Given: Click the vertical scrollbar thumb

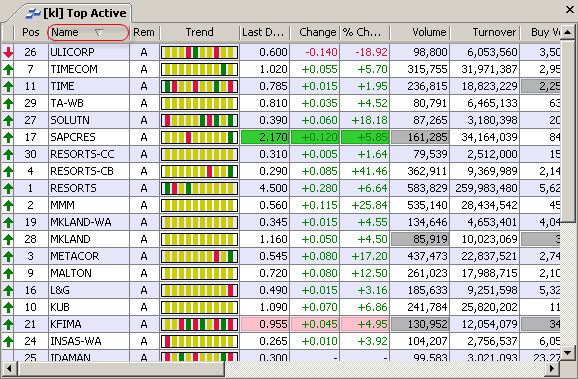Looking at the screenshot, I should pyautogui.click(x=567, y=131).
